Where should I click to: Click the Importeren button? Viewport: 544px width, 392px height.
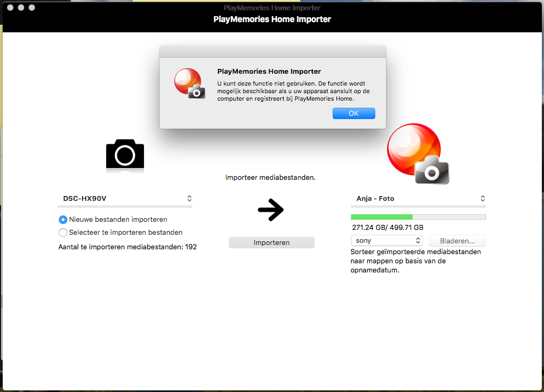pos(271,243)
